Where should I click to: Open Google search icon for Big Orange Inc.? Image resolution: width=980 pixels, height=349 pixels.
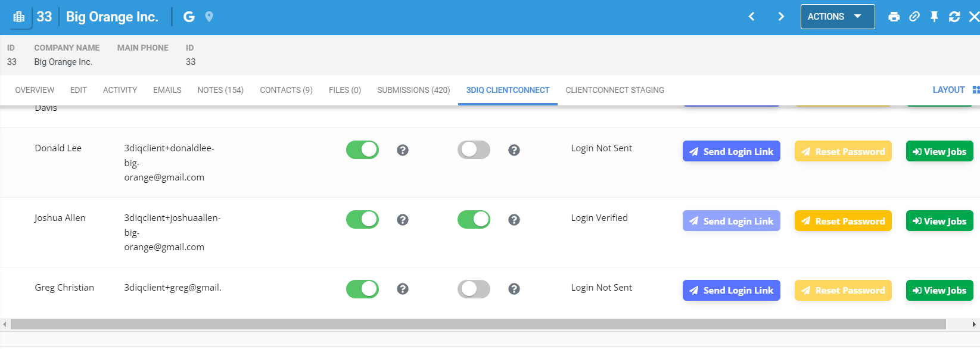189,17
